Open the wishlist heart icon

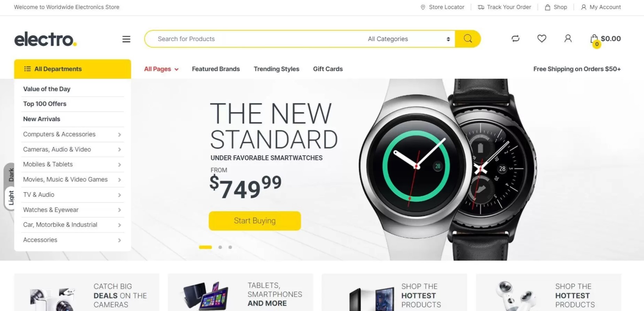(542, 38)
